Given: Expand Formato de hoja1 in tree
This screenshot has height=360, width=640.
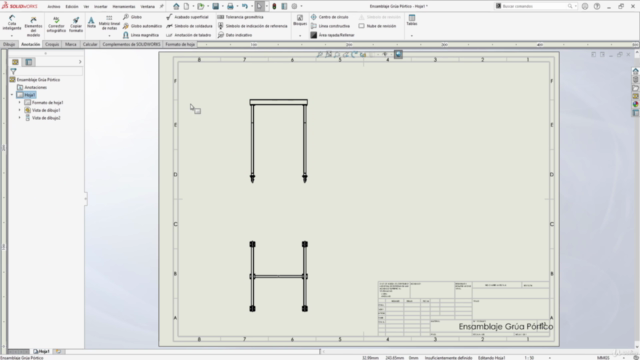Looking at the screenshot, I should [19, 102].
